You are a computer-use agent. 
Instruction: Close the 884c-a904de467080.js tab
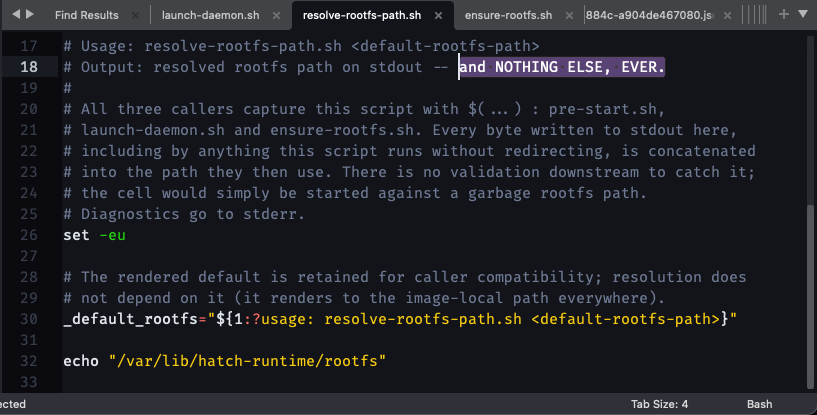(727, 16)
